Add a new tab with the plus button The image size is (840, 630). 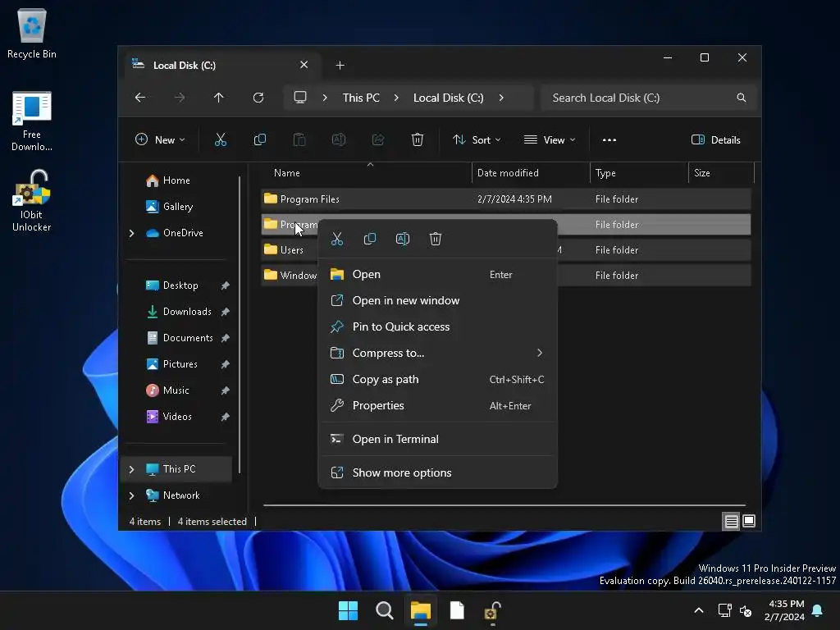[x=340, y=66]
